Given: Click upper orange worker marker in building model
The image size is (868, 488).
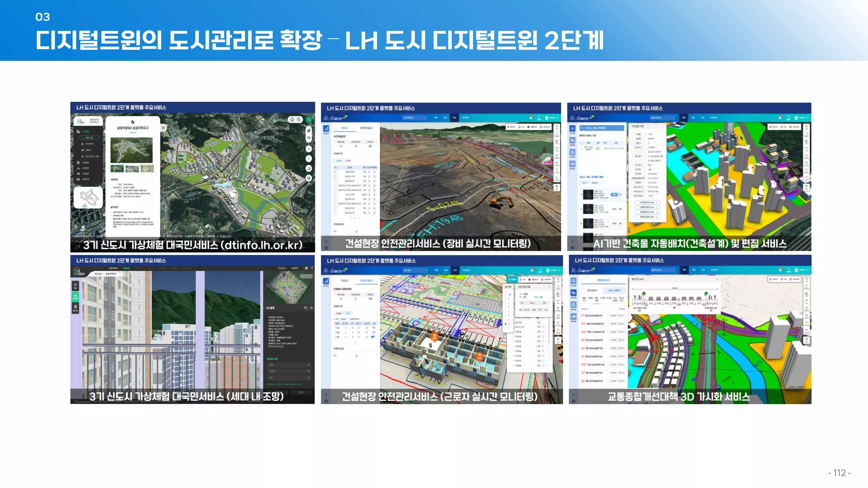Looking at the screenshot, I should pos(434,337).
